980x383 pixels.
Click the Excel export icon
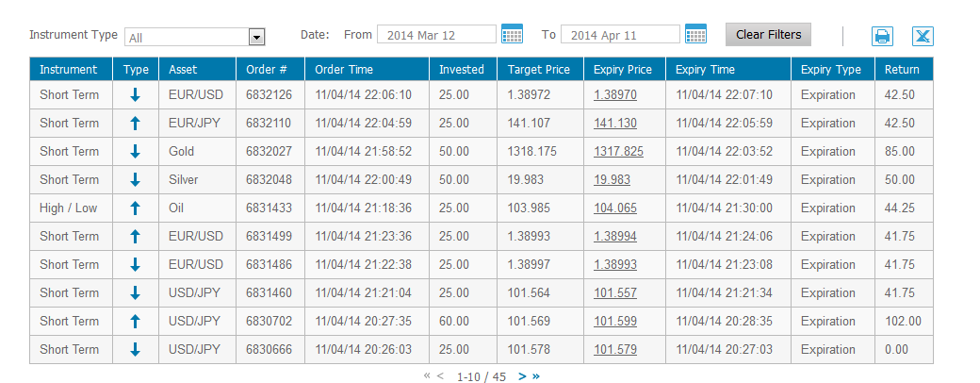coord(923,37)
